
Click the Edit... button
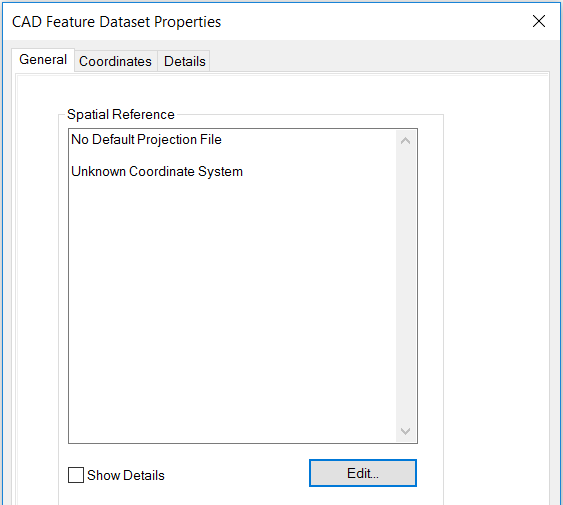[x=363, y=473]
